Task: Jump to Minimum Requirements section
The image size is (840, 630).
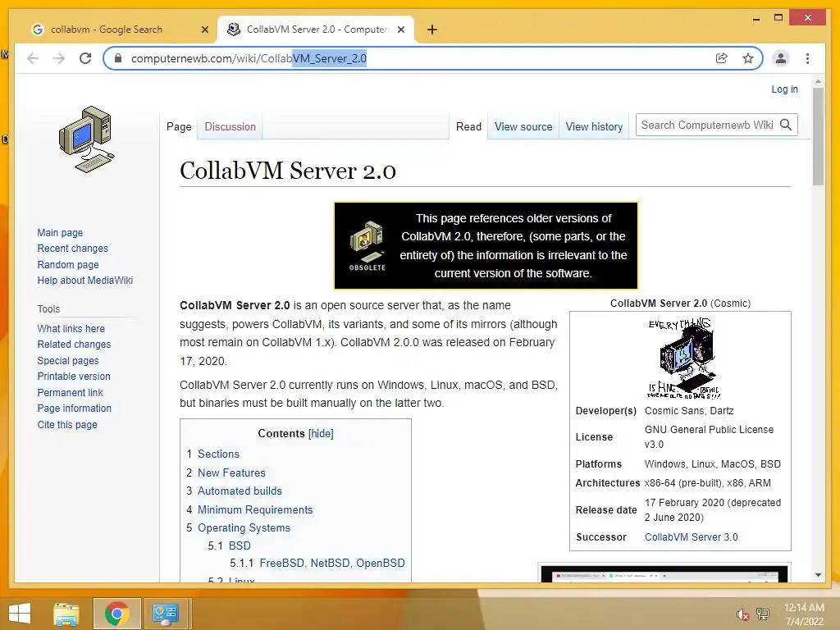Action: pos(255,510)
